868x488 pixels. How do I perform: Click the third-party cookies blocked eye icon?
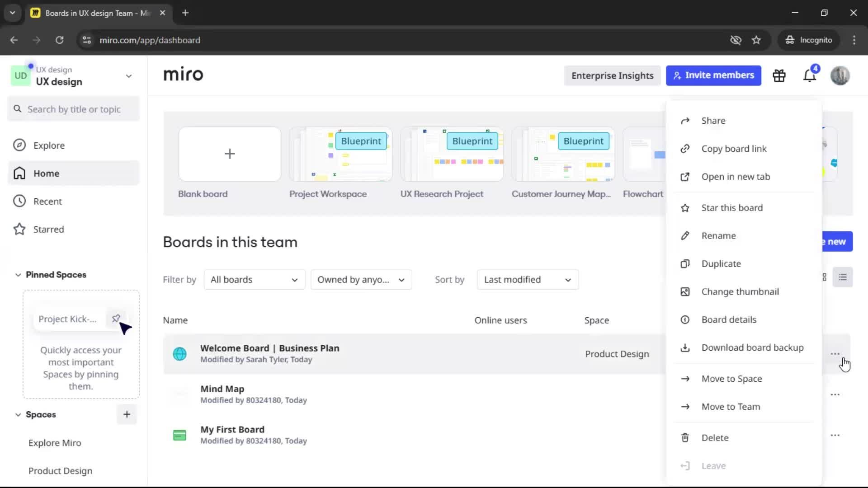(736, 40)
